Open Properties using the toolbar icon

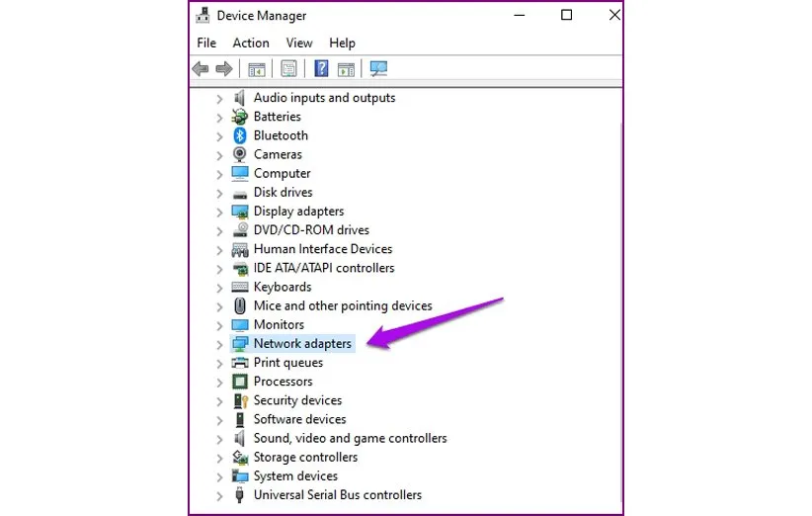pyautogui.click(x=288, y=69)
